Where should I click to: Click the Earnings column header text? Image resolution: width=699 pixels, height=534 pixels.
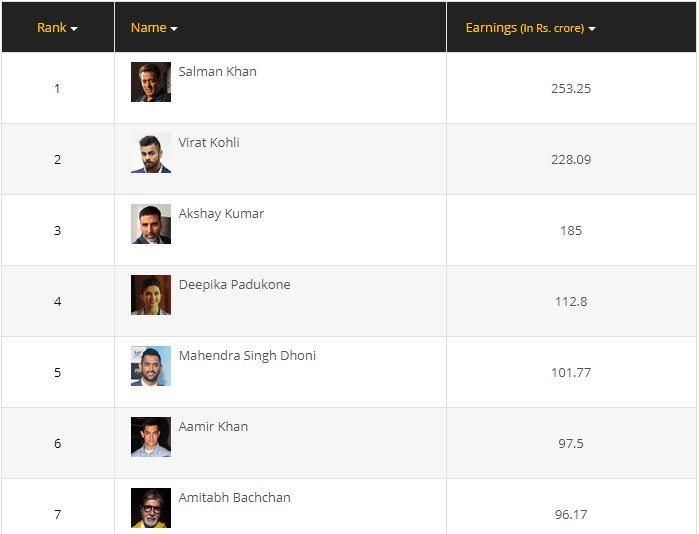click(491, 28)
